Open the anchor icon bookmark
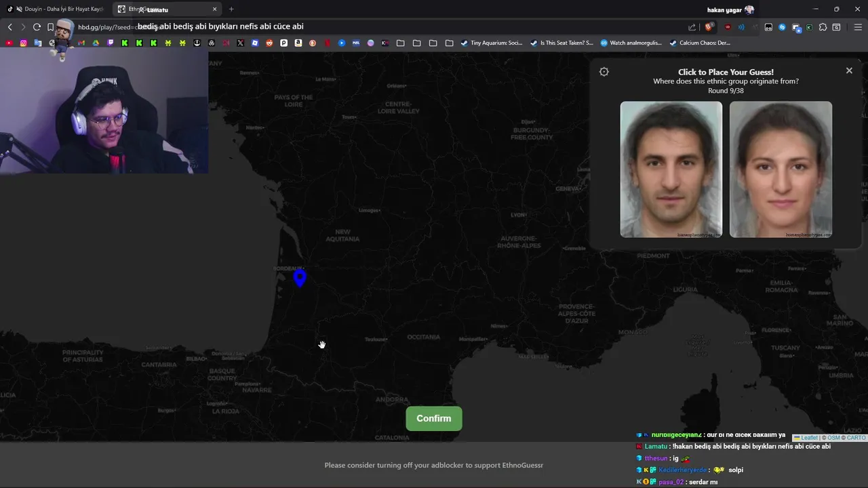 tap(197, 43)
